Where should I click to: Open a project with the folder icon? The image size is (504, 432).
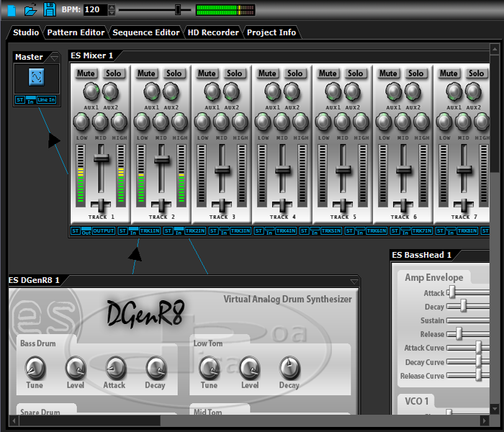point(30,10)
